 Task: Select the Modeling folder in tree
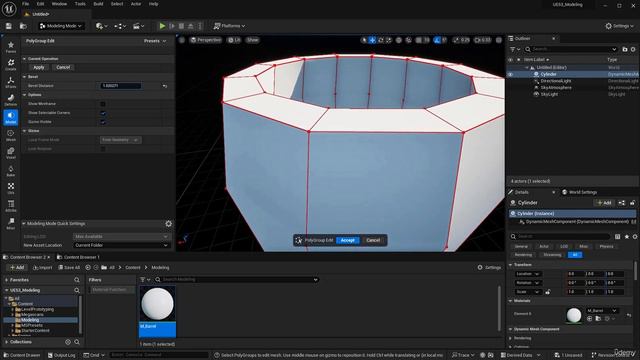[x=30, y=320]
